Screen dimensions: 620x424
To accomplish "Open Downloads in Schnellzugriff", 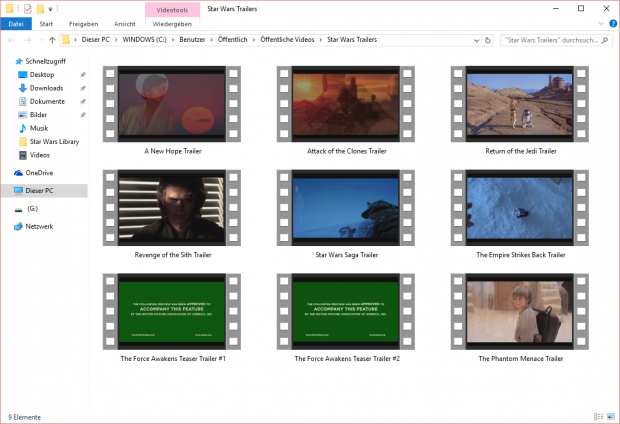I will (46, 88).
